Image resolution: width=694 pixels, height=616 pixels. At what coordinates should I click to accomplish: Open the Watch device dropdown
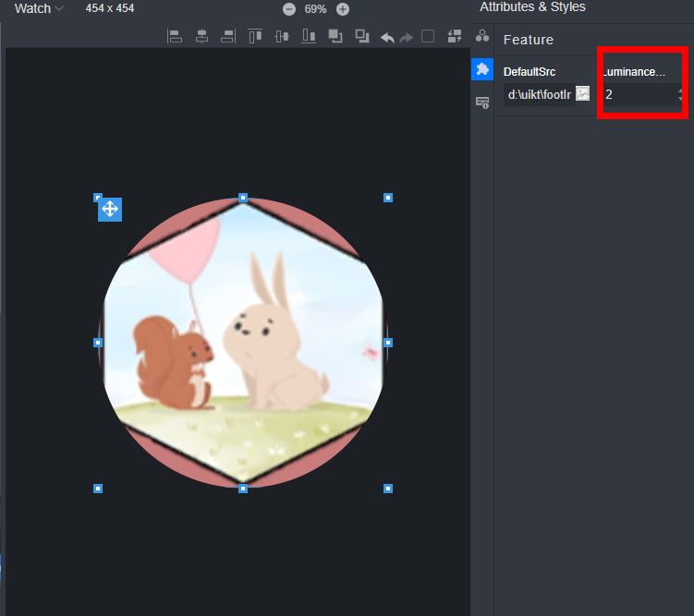click(39, 8)
